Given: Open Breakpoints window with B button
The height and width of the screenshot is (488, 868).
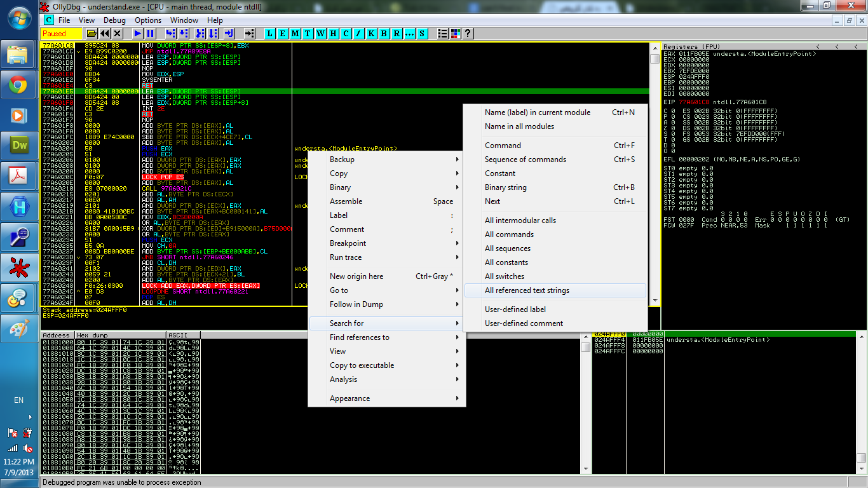Looking at the screenshot, I should [x=384, y=33].
